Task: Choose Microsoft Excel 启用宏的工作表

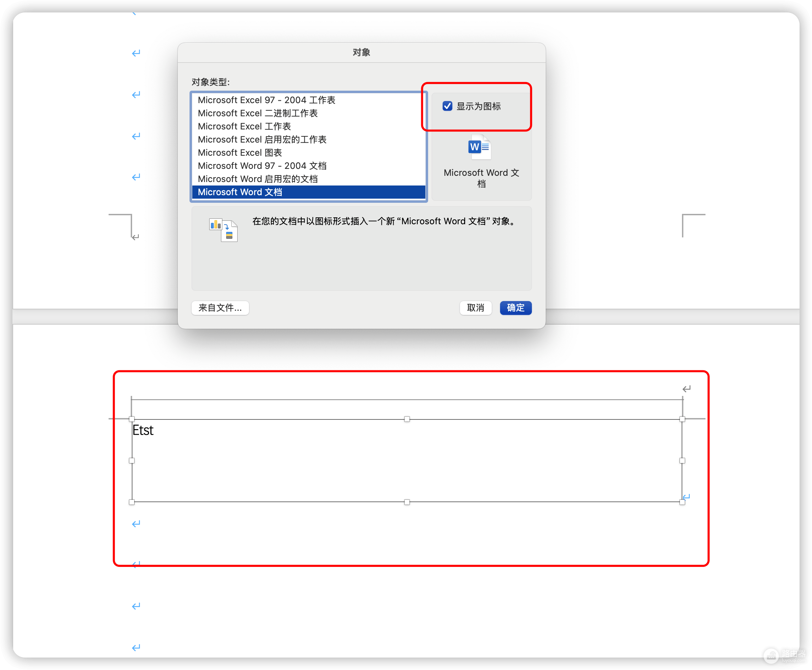Action: [308, 139]
